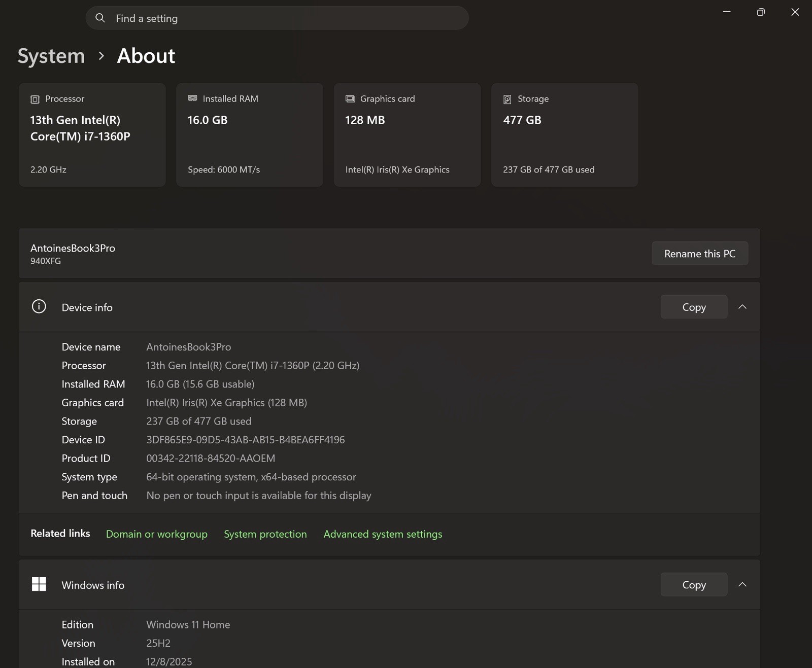Restore down the Settings window
Image resolution: width=812 pixels, height=668 pixels.
(x=761, y=12)
